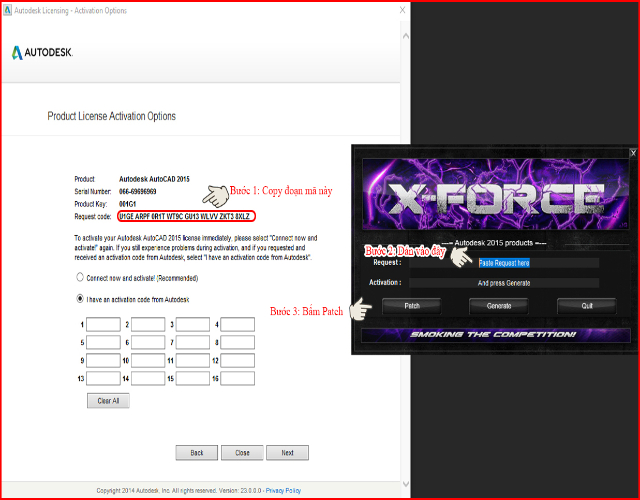This screenshot has height=500, width=640.
Task: Click activation code field 15
Action: (x=193, y=378)
